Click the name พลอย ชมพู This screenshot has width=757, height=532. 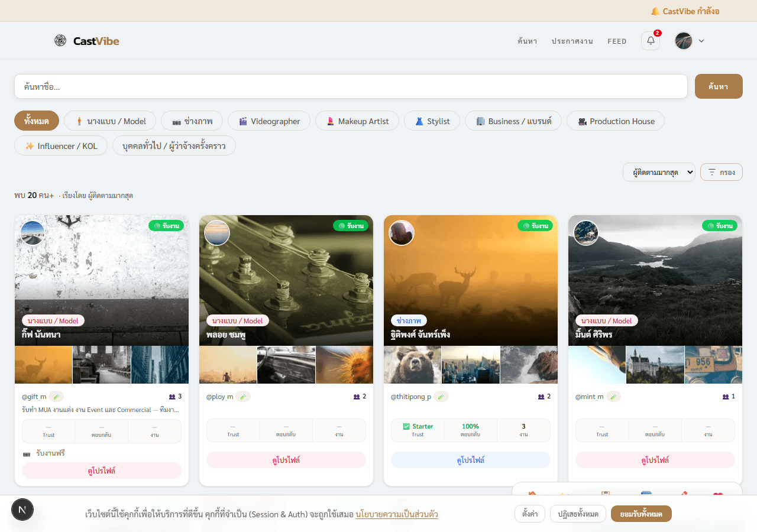226,335
